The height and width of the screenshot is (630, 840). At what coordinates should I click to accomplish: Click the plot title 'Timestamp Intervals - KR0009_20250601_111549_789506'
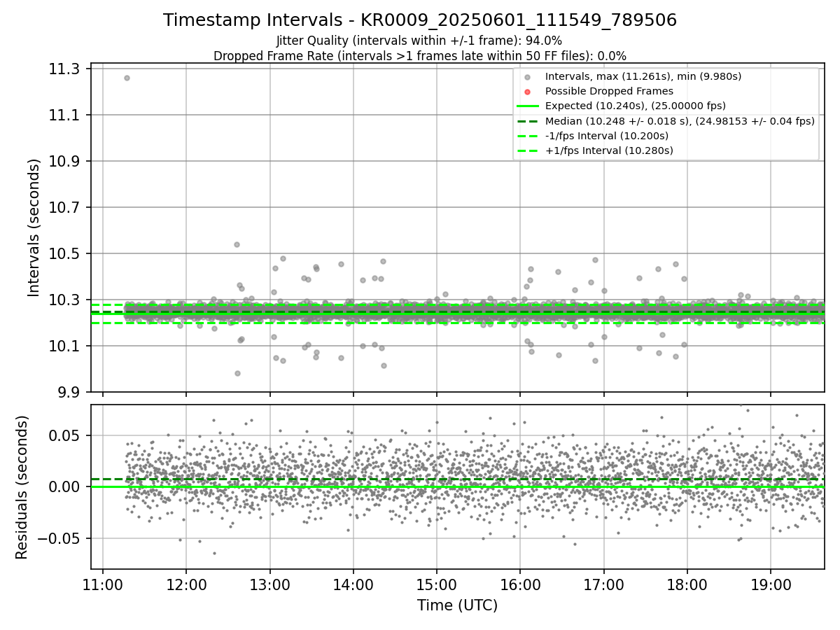pyautogui.click(x=420, y=20)
